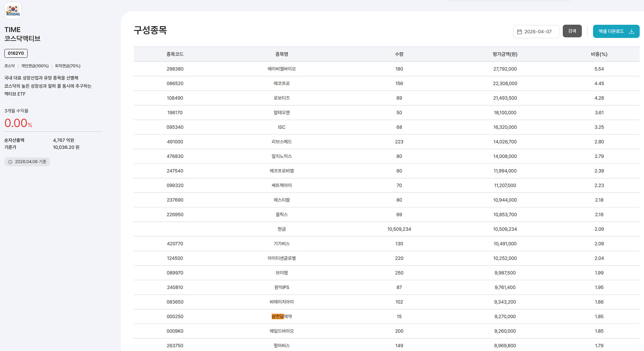Click the 알테오젠 stock name
The width and height of the screenshot is (644, 351).
coord(281,113)
